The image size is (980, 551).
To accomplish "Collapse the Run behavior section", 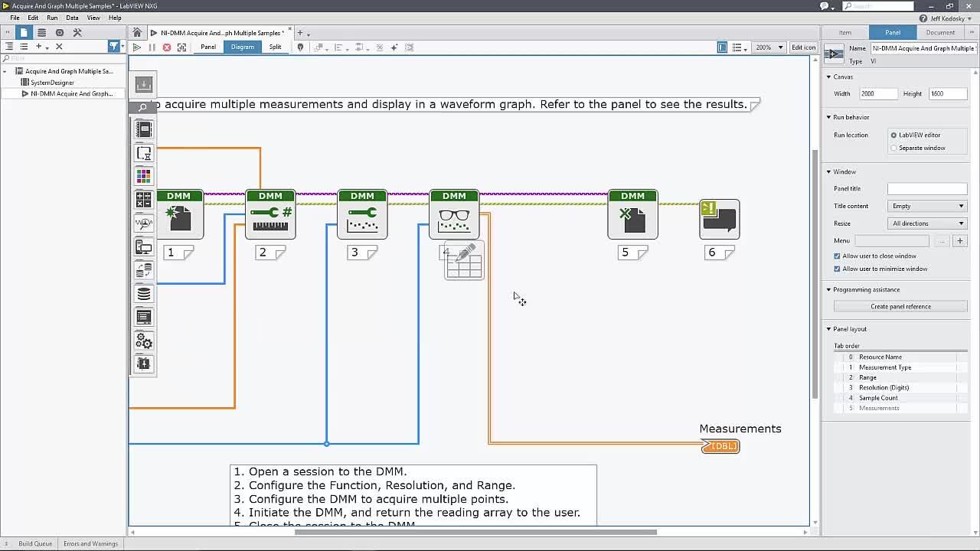I will [828, 117].
